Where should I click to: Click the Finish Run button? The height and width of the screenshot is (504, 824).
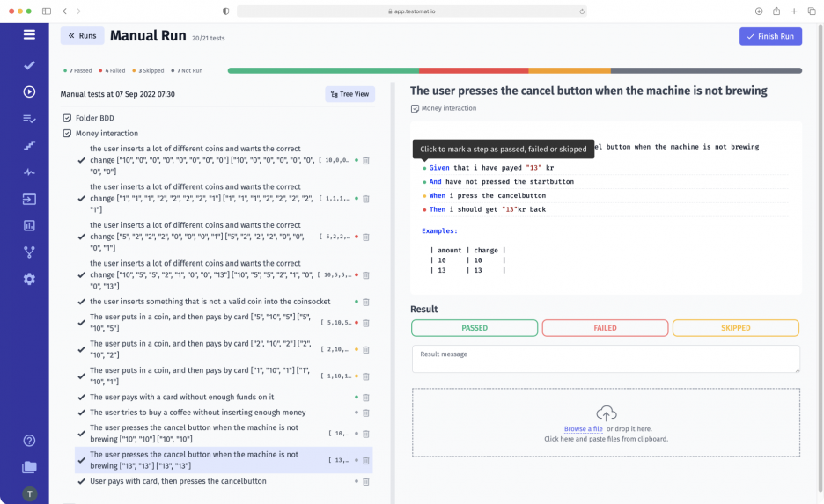pos(770,36)
